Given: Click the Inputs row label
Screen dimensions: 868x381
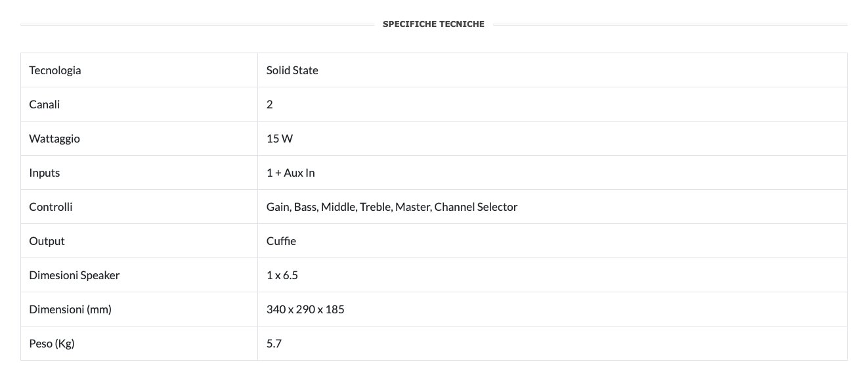Looking at the screenshot, I should point(45,173).
